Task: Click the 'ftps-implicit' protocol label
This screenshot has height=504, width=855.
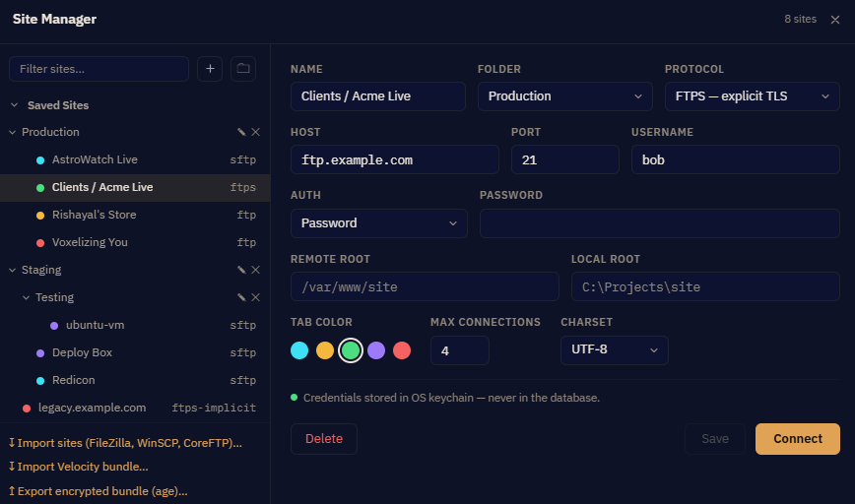Action: click(214, 408)
